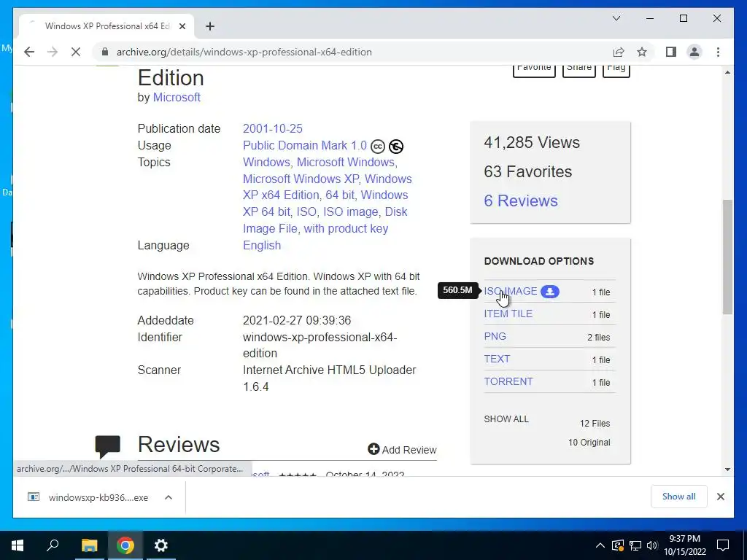Bookmark this tab with the star

pyautogui.click(x=642, y=52)
